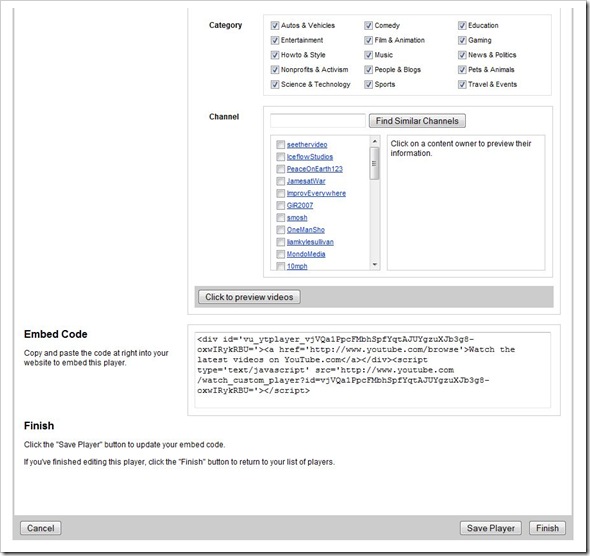This screenshot has width=590, height=556.
Task: Uncheck the Gaming category
Action: (462, 40)
